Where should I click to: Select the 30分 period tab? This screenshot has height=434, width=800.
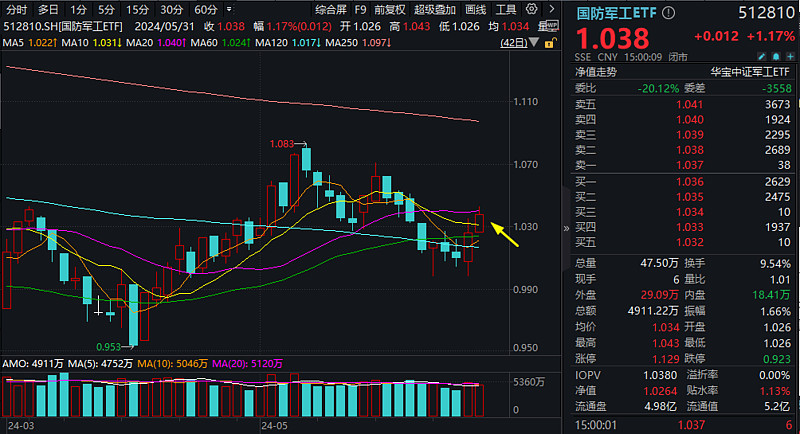pos(171,10)
